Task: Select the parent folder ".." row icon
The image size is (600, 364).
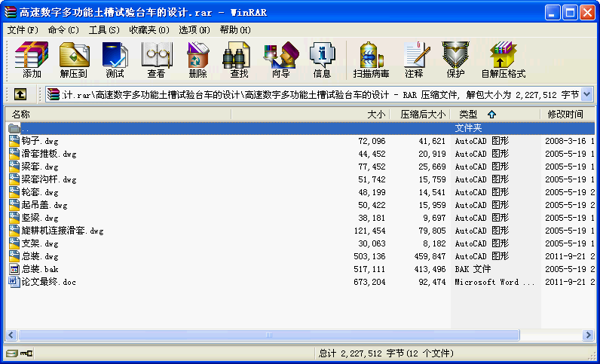Action: point(14,128)
